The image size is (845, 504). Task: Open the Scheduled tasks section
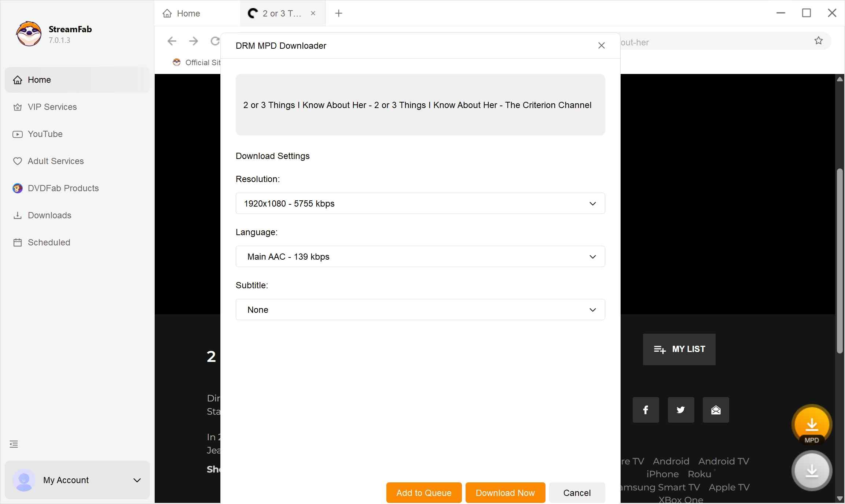point(49,242)
